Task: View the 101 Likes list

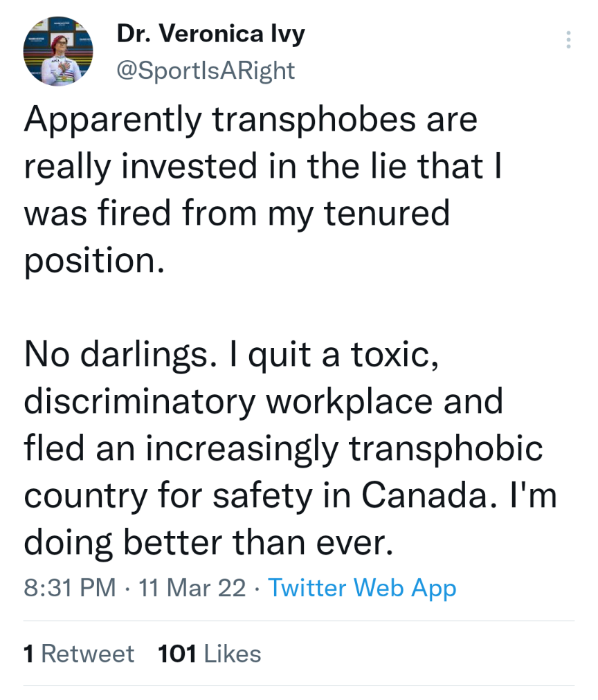Action: [210, 654]
